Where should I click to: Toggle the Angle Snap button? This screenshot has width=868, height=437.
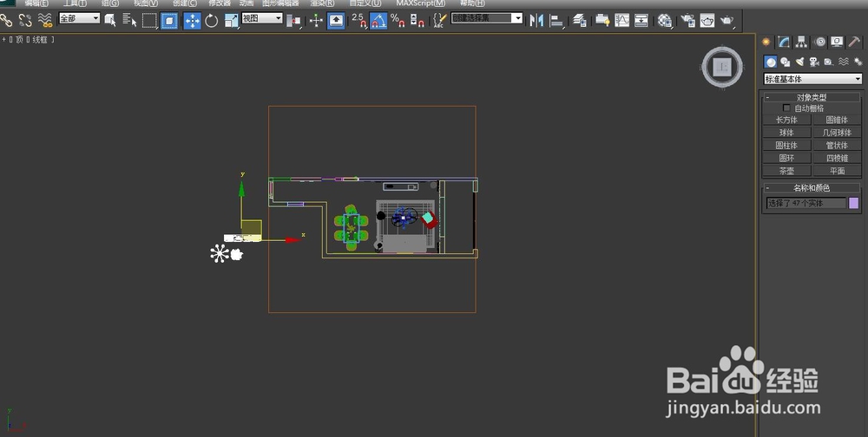[378, 21]
